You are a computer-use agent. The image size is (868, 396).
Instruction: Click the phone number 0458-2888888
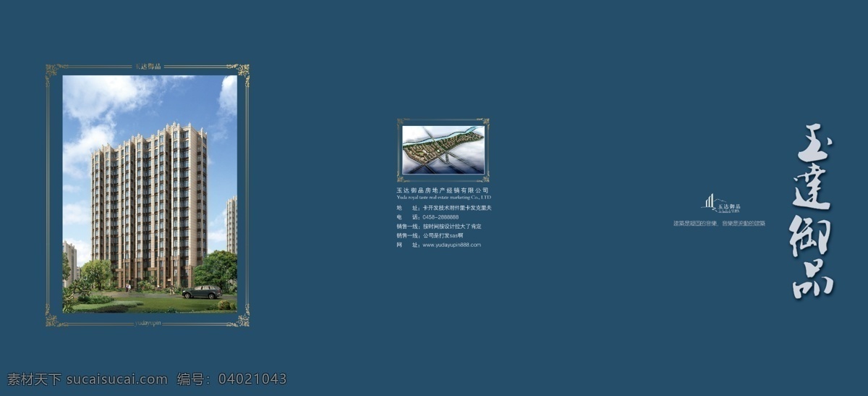(x=441, y=217)
